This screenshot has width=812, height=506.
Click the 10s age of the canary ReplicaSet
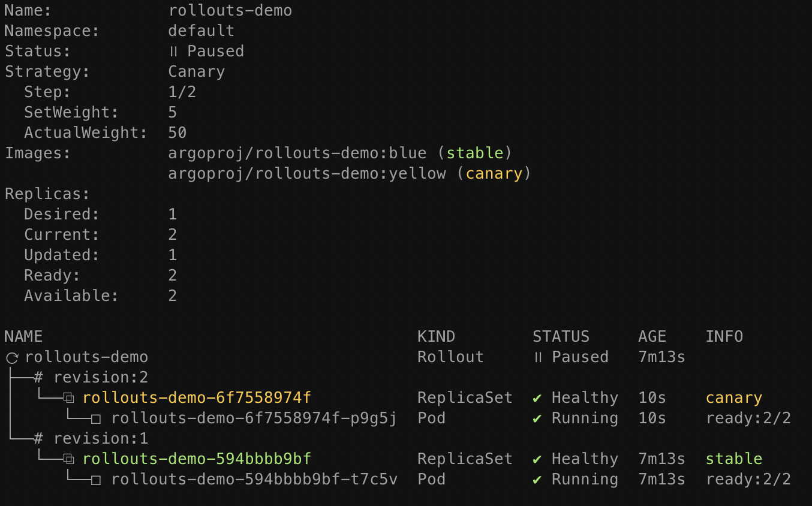pyautogui.click(x=652, y=398)
